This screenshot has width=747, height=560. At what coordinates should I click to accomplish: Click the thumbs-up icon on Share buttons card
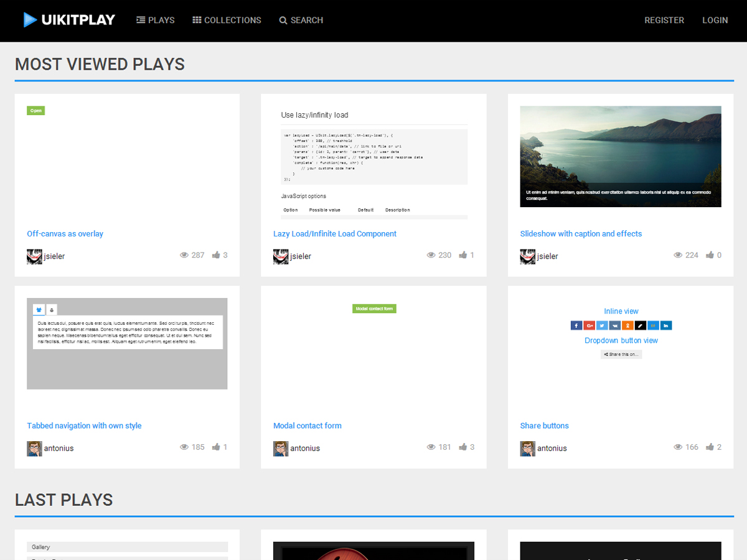pos(710,447)
